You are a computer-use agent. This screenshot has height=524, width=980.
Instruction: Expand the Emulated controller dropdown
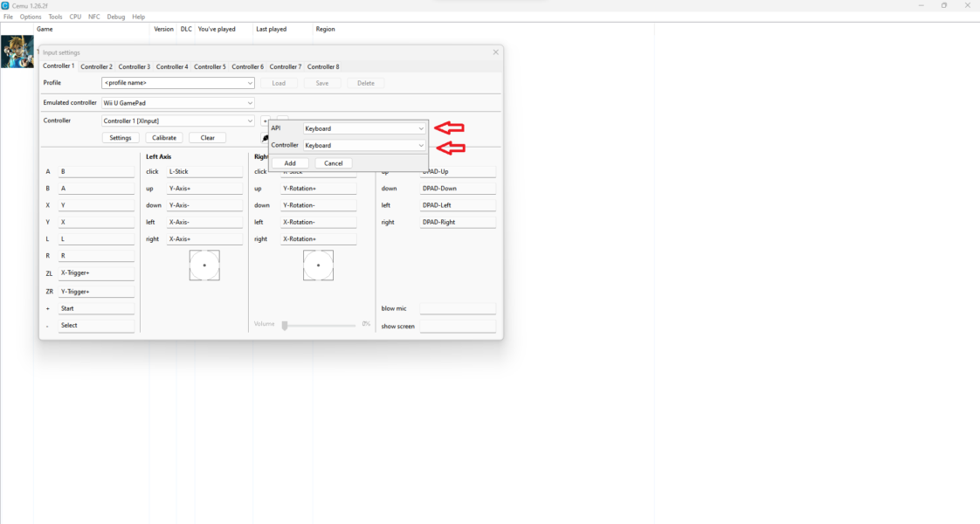(x=178, y=103)
